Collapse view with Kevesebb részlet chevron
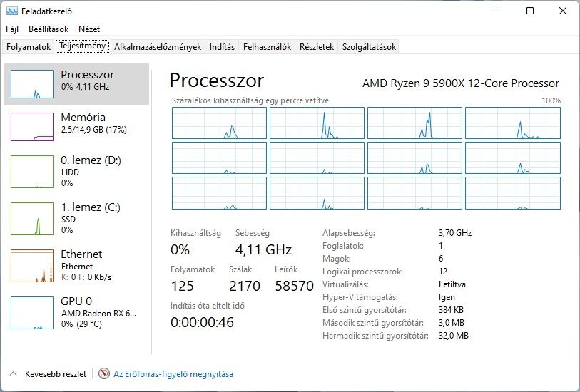Image resolution: width=580 pixels, height=392 pixels. pos(14,374)
